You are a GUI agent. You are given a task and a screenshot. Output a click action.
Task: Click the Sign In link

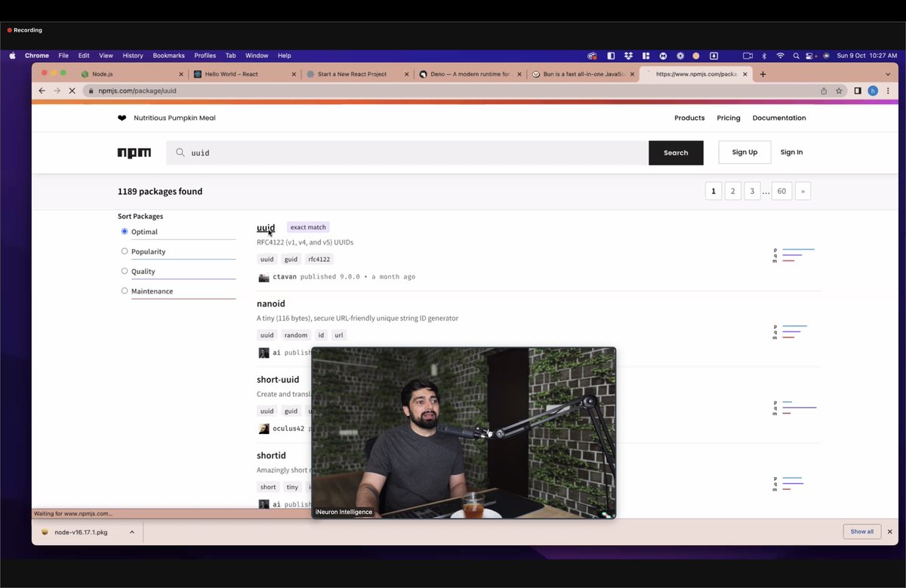click(x=791, y=152)
